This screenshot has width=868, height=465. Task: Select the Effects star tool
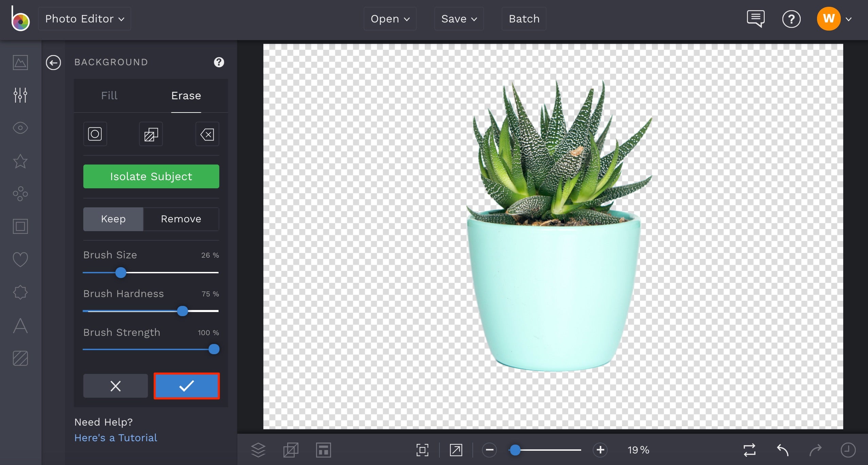(20, 161)
